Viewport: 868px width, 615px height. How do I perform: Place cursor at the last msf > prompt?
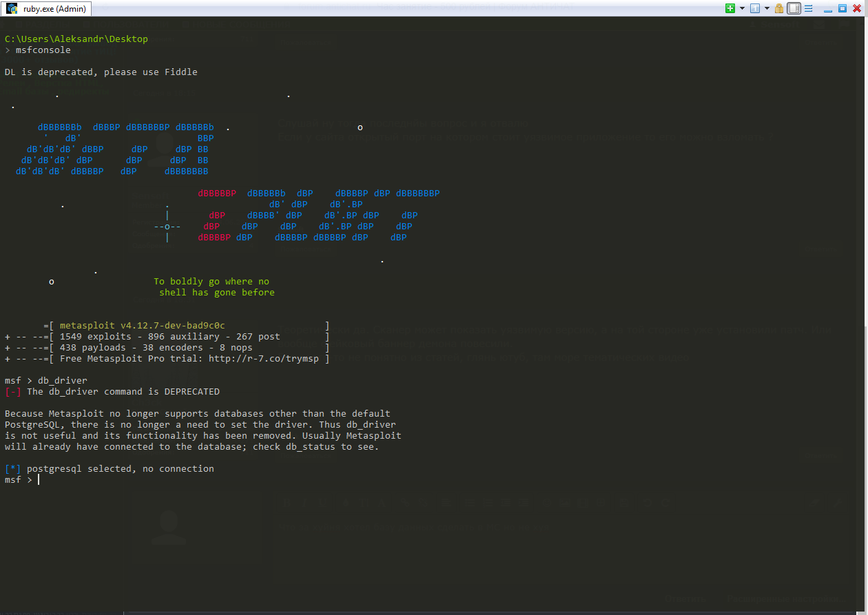tap(39, 480)
